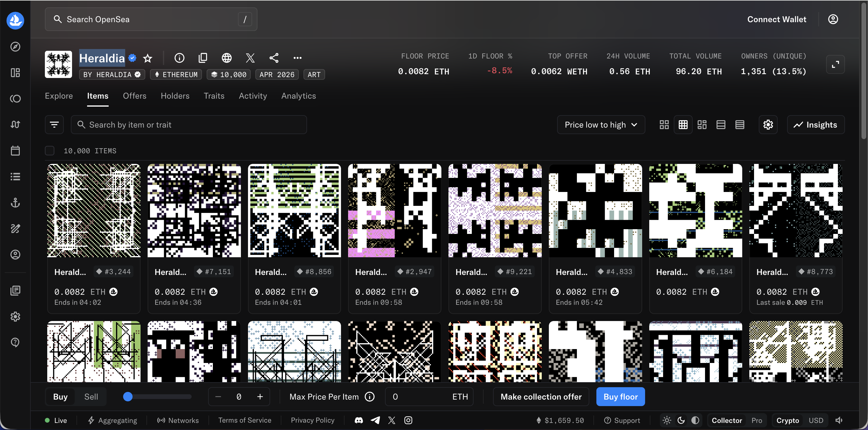Image resolution: width=868 pixels, height=430 pixels.
Task: Focus the Max Price Per Item ETH input
Action: coord(429,397)
